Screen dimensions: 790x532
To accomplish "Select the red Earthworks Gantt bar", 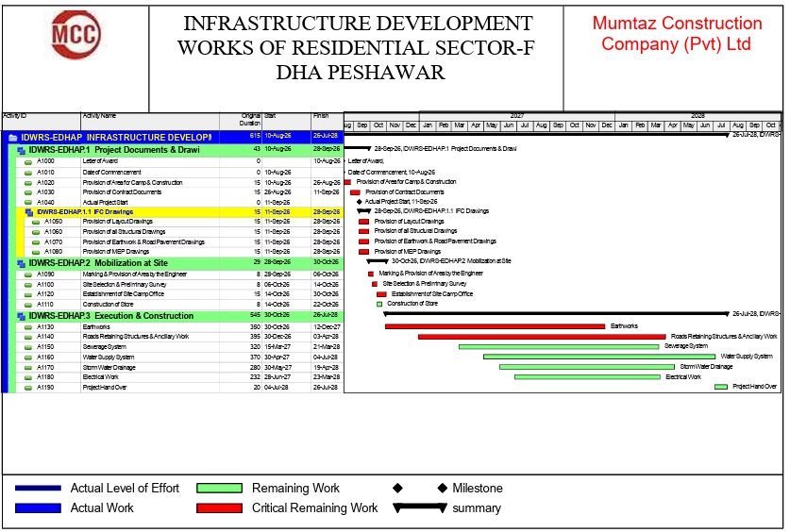I will point(495,326).
